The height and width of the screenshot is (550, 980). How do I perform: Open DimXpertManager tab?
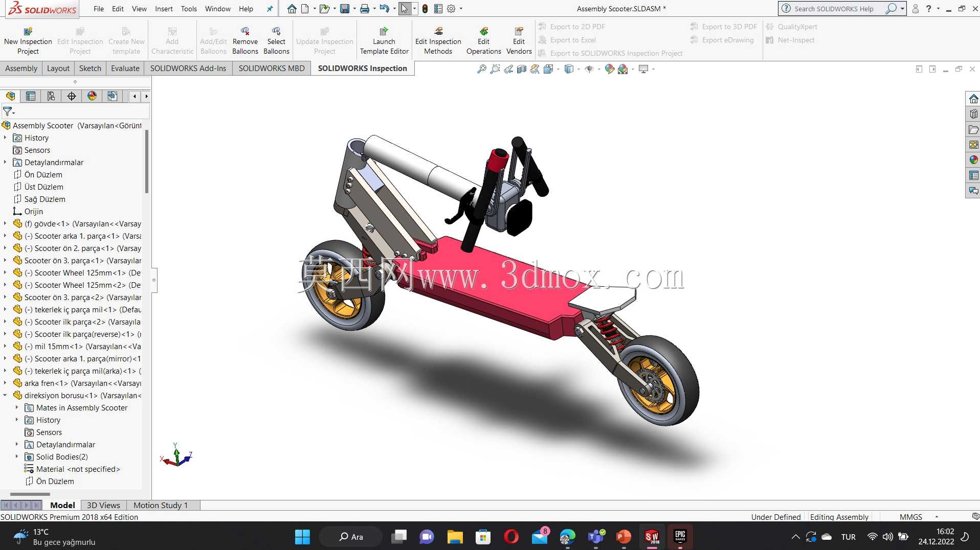pos(72,96)
